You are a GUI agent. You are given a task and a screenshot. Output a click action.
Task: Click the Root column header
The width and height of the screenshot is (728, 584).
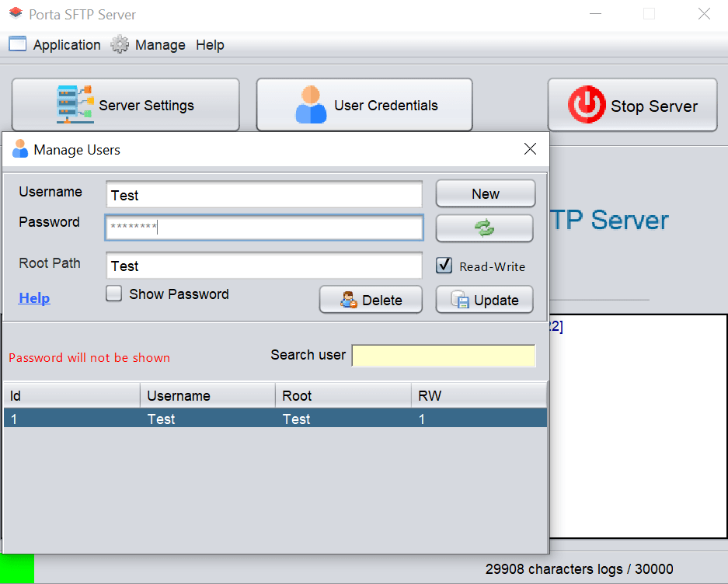click(x=343, y=395)
